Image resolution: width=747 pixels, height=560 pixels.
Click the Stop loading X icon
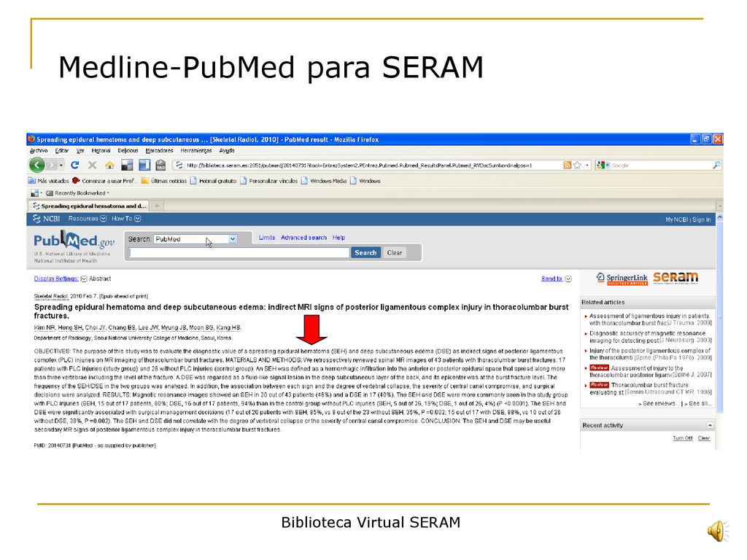click(93, 166)
